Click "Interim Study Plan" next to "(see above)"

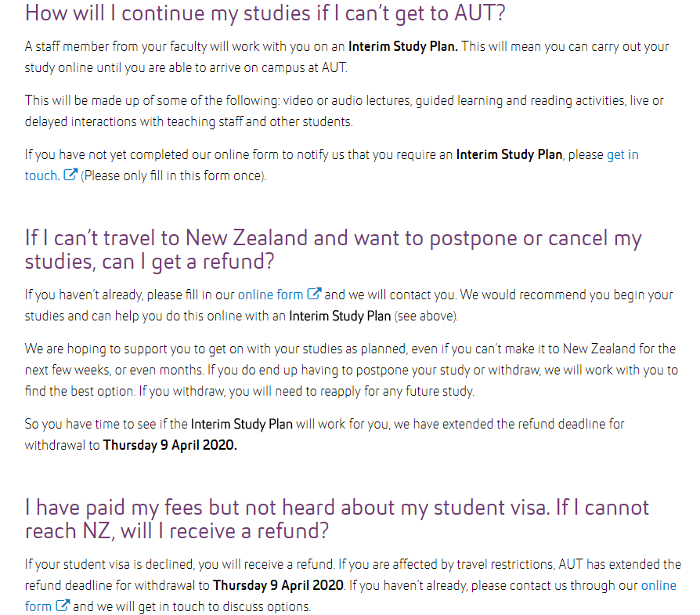coord(340,317)
